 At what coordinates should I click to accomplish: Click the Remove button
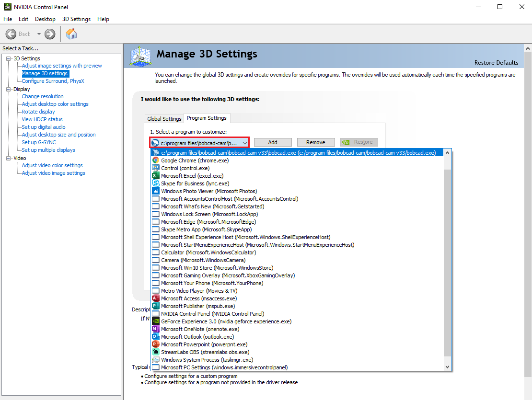coord(315,142)
